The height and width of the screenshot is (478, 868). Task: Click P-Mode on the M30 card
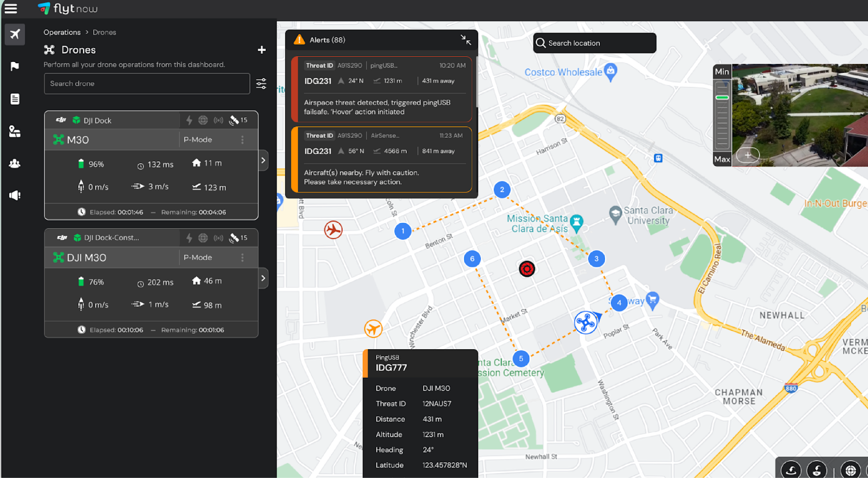click(x=198, y=140)
